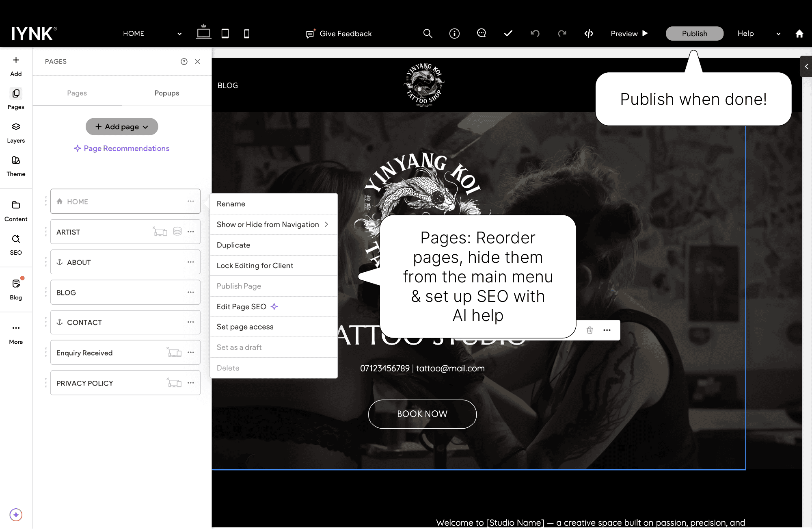
Task: Open the comments icon in toolbar
Action: click(482, 33)
